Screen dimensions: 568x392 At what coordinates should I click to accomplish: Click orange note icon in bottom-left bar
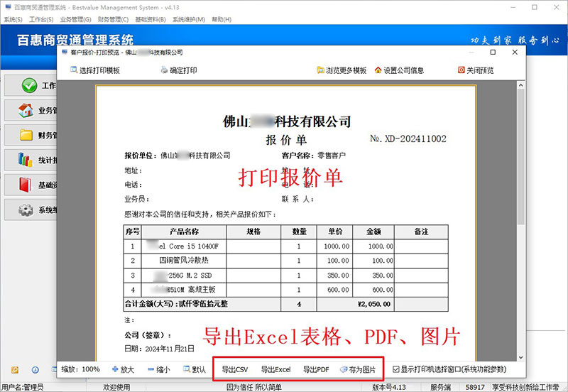(15, 370)
